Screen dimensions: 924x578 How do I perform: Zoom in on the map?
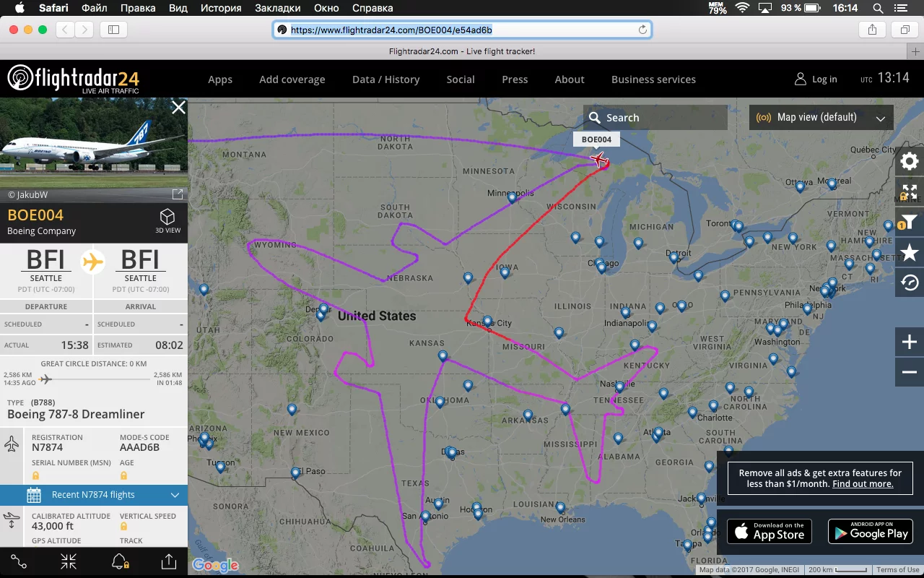click(x=910, y=342)
